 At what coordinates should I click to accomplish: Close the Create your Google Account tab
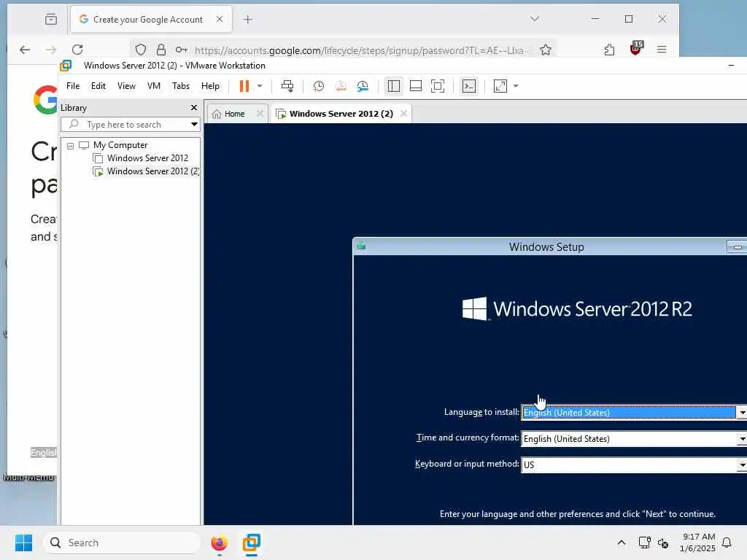tap(219, 19)
